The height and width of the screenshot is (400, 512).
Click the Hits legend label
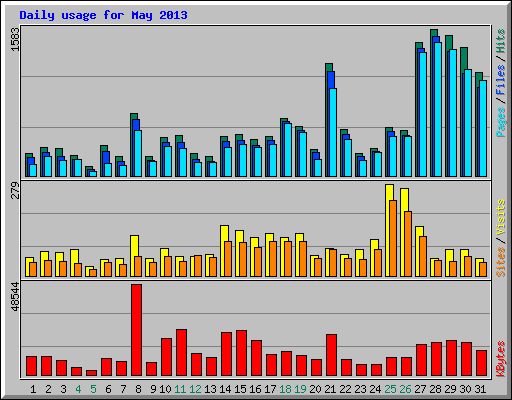click(501, 41)
